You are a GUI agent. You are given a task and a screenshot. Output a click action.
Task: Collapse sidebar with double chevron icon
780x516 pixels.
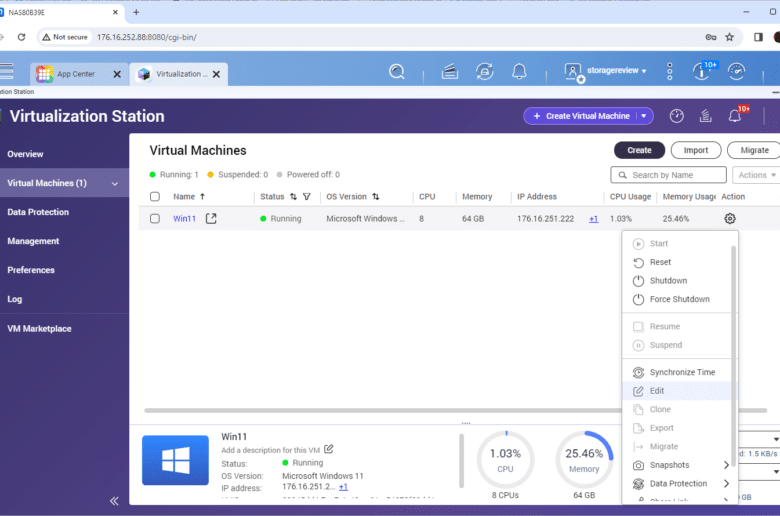[114, 501]
